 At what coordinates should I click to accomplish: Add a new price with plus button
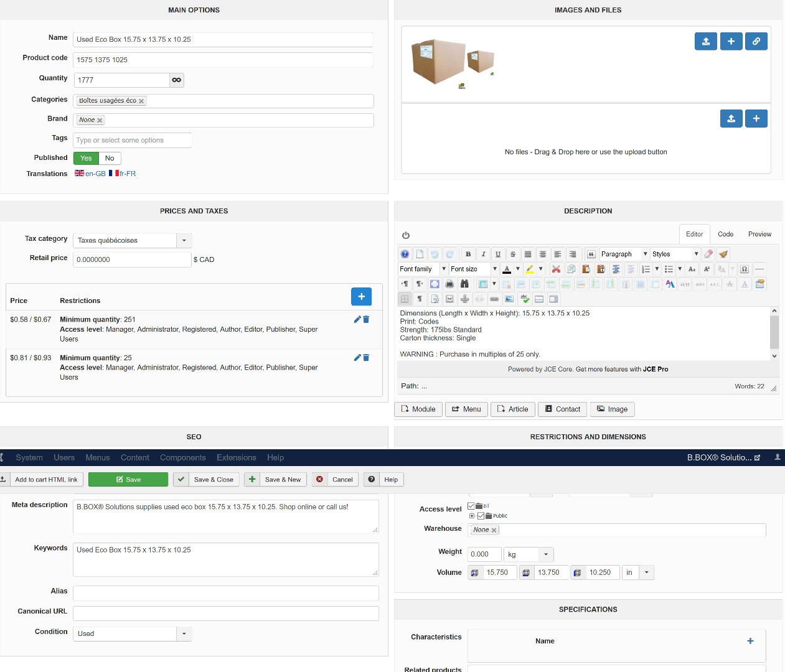pyautogui.click(x=362, y=297)
